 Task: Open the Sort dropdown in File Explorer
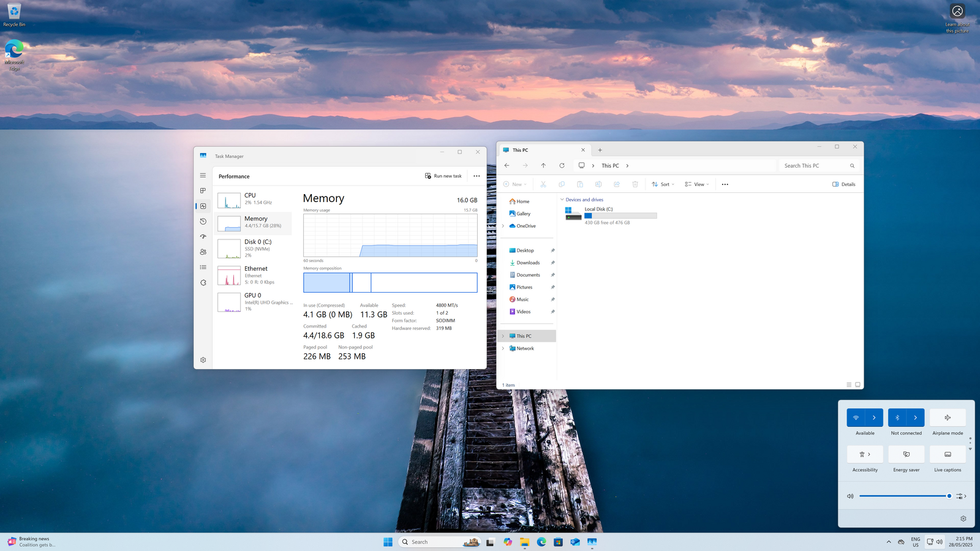point(663,184)
